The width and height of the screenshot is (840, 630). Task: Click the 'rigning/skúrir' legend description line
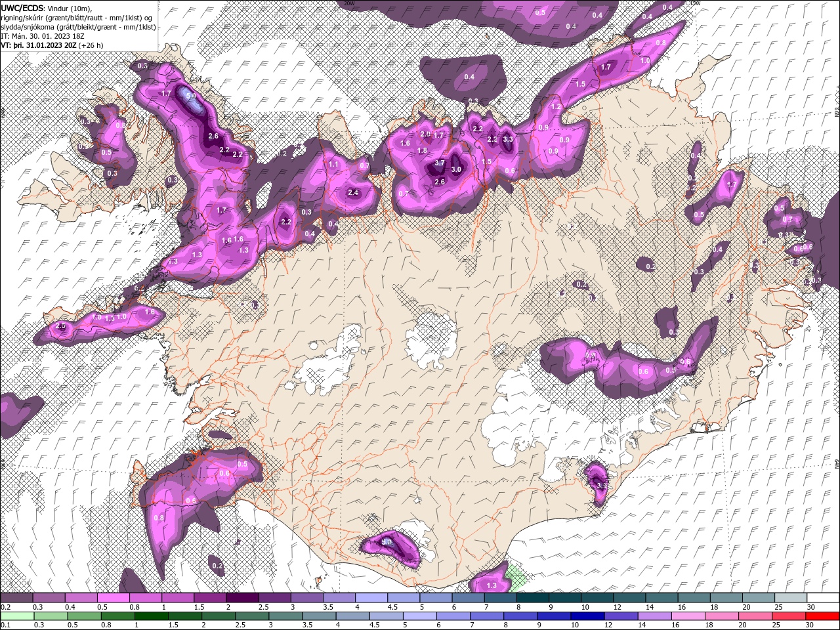click(76, 18)
